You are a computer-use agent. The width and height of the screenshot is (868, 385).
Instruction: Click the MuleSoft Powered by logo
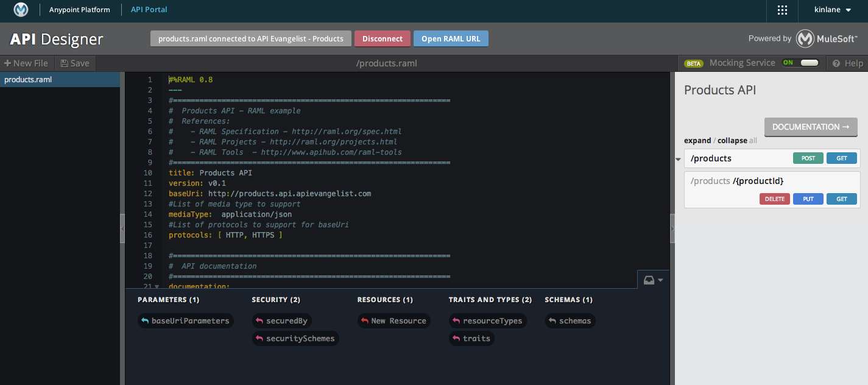pyautogui.click(x=827, y=38)
